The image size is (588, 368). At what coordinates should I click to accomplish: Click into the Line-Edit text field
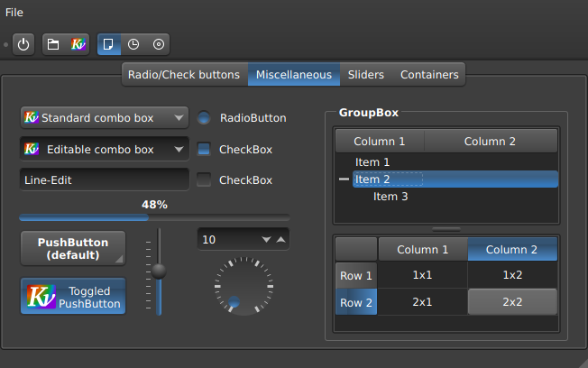pos(104,179)
